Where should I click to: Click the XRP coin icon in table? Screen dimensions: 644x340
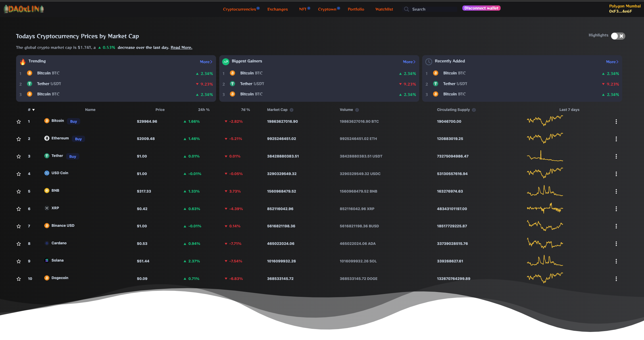pos(47,208)
